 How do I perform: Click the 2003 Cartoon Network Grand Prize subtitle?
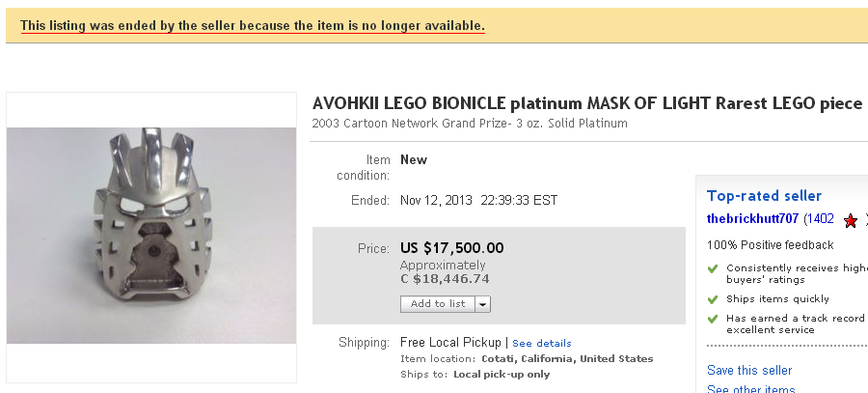click(x=470, y=124)
